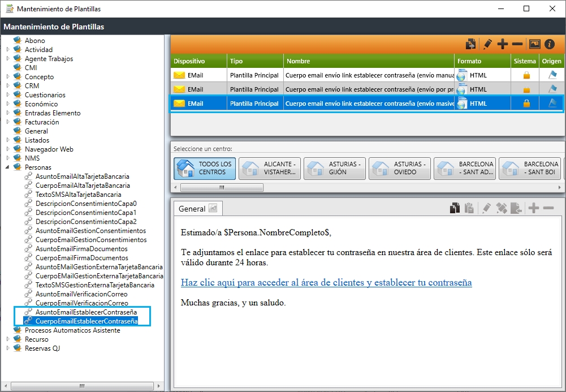Click the grey plus icon in General panel
Viewport: 566px width, 392px height.
tap(534, 208)
